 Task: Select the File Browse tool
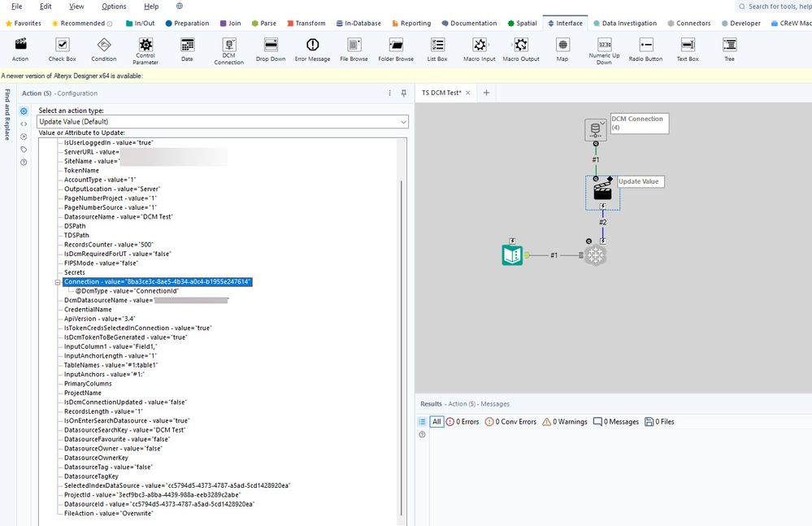pyautogui.click(x=354, y=49)
